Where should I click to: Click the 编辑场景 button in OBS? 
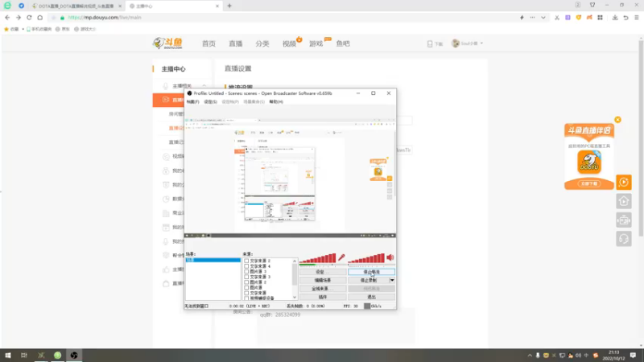click(x=323, y=280)
